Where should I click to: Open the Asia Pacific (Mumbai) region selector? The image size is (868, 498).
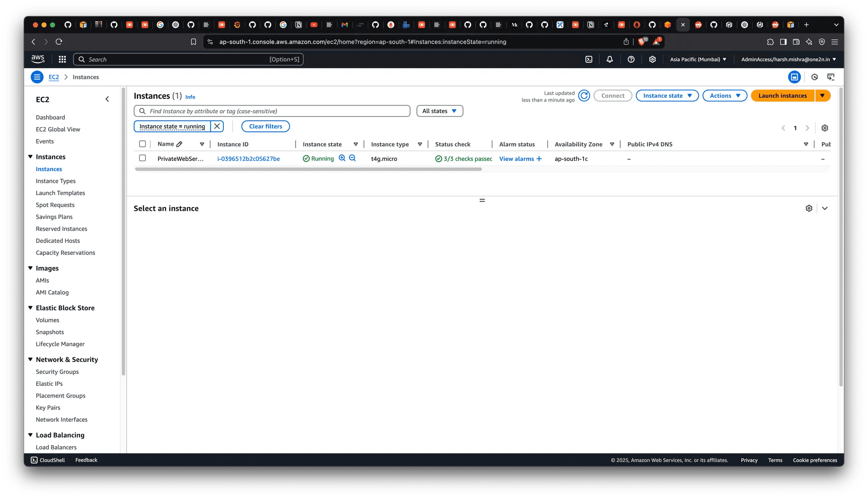click(698, 59)
